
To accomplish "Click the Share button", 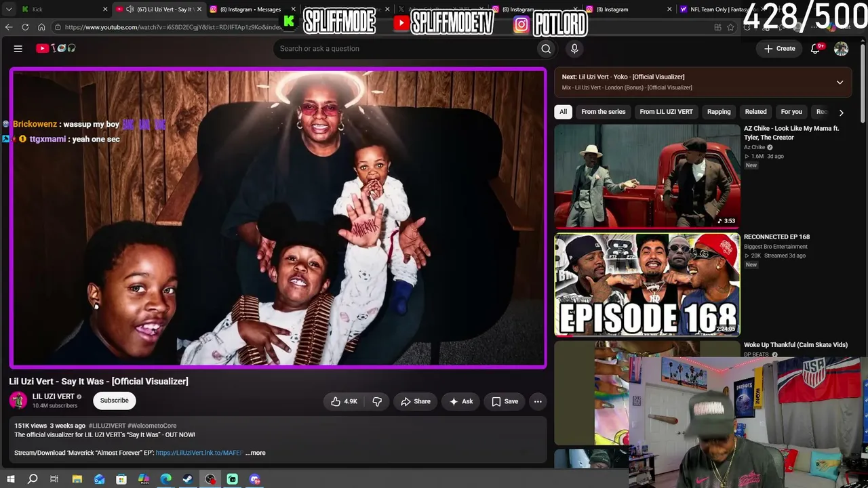I will point(416,401).
